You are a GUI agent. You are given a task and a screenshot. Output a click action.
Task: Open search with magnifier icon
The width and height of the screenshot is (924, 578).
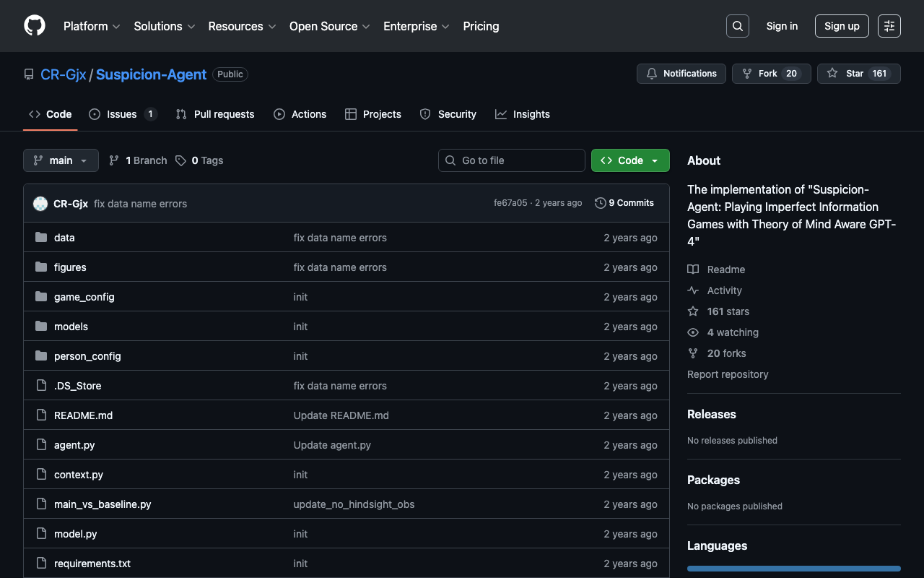[x=737, y=26]
